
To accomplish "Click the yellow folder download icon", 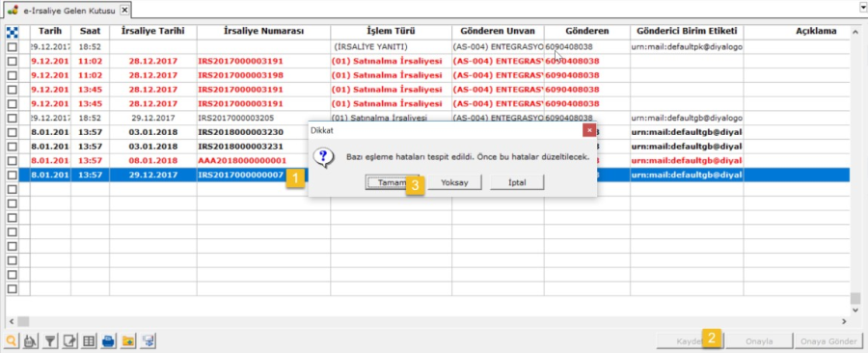I will (x=128, y=341).
